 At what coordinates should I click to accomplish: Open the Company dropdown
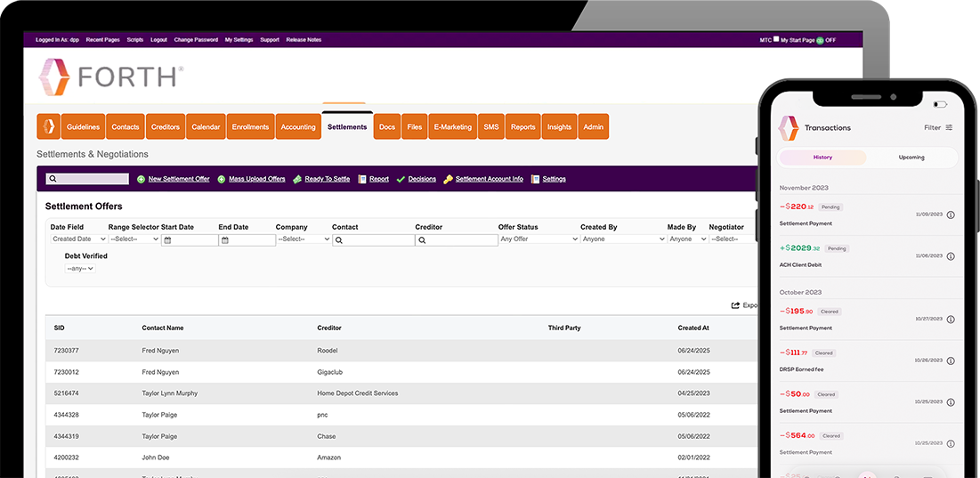click(304, 239)
